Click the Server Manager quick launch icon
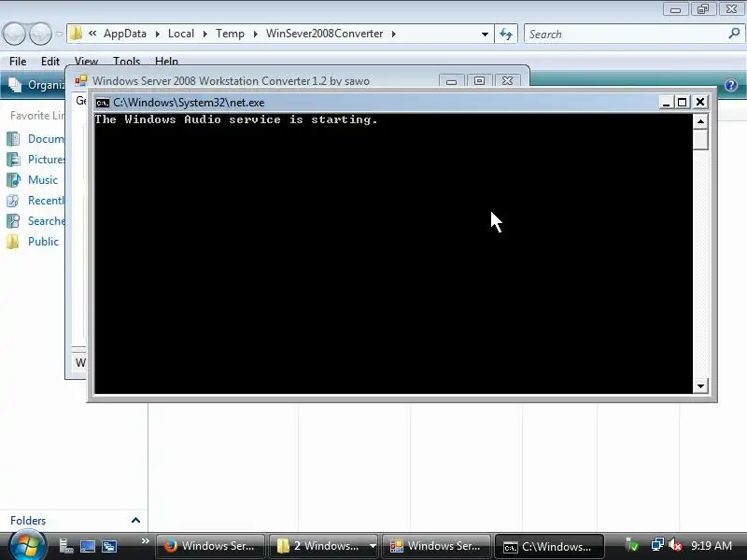 (x=65, y=546)
